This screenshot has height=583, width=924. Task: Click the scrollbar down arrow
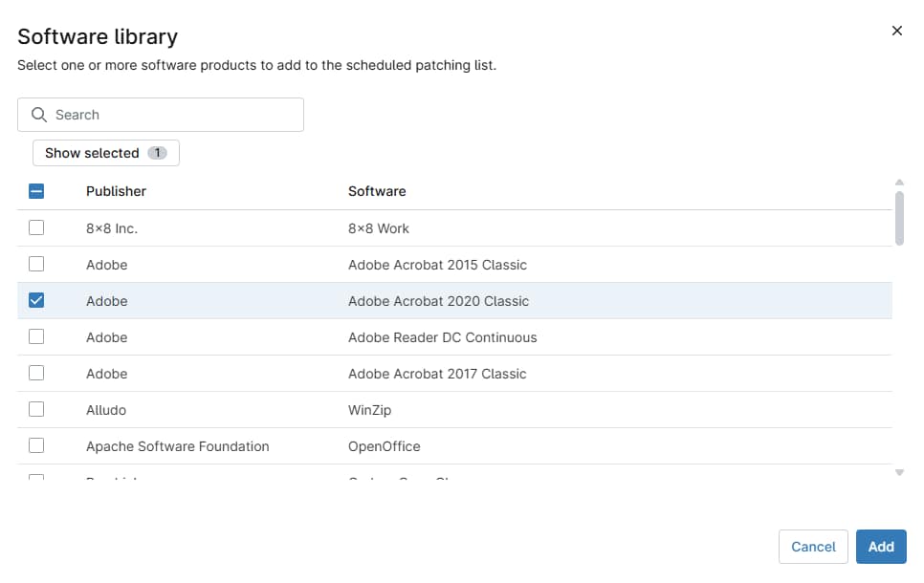click(898, 472)
